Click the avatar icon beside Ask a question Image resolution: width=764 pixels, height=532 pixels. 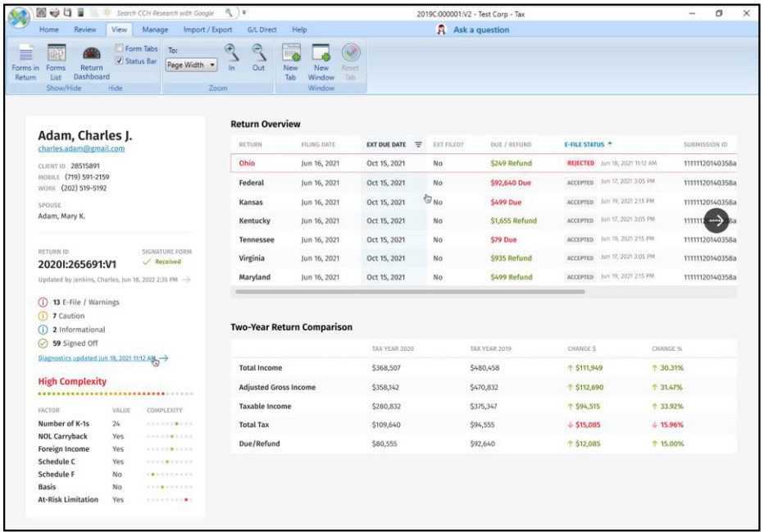(x=442, y=30)
